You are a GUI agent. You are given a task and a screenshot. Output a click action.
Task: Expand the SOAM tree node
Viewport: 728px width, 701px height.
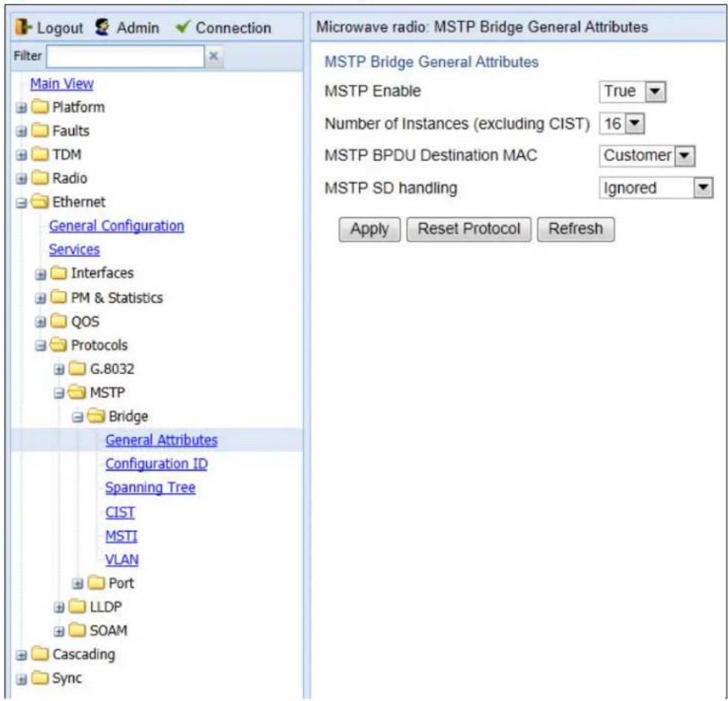59,632
